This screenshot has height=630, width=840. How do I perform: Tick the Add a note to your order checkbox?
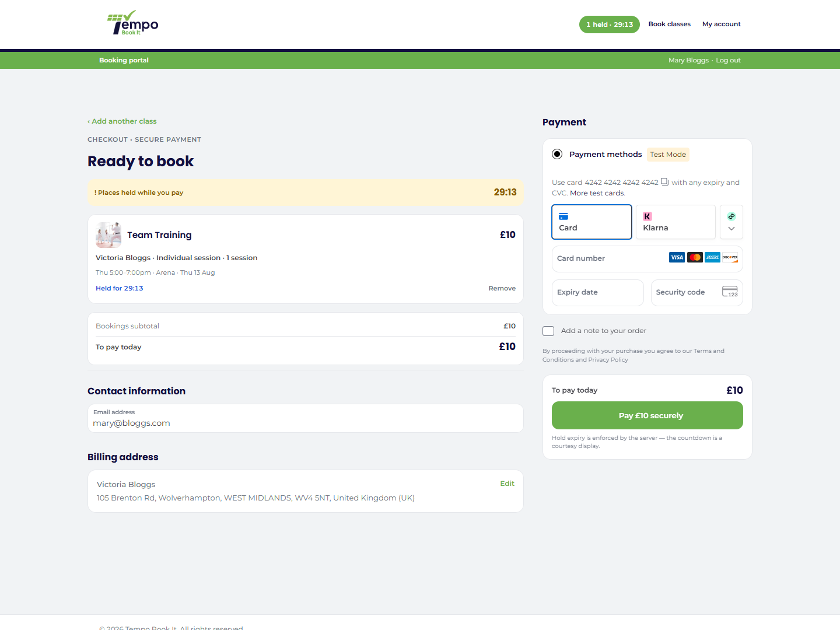(x=548, y=331)
